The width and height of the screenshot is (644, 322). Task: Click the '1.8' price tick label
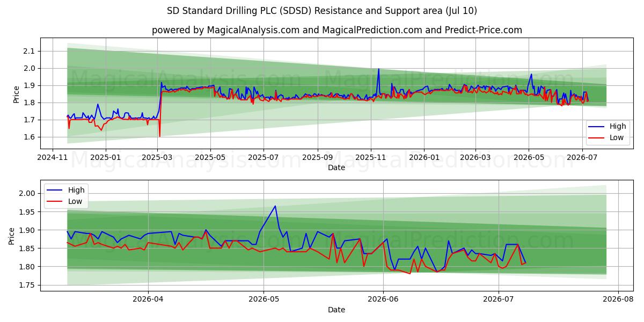(x=29, y=103)
